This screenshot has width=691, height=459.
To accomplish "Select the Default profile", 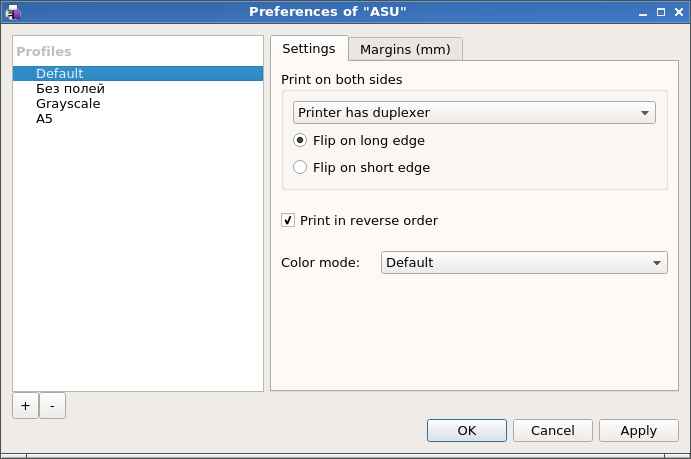I will pyautogui.click(x=60, y=74).
